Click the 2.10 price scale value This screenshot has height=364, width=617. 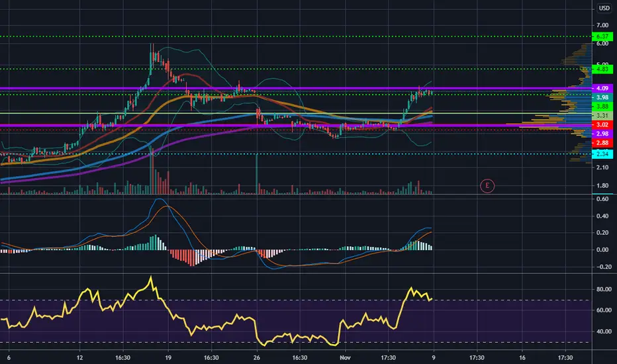(602, 167)
